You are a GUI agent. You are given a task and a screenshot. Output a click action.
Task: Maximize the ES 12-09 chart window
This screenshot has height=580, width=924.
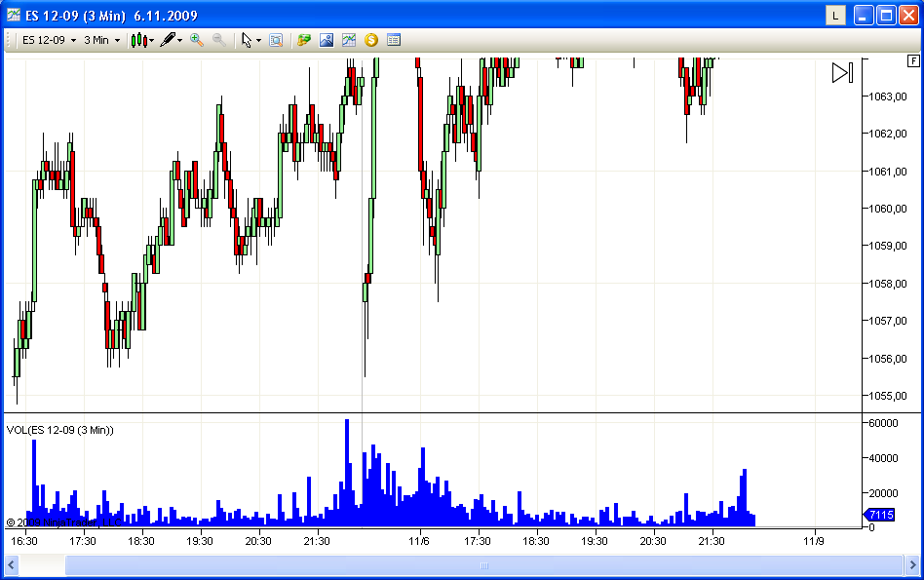pyautogui.click(x=886, y=16)
